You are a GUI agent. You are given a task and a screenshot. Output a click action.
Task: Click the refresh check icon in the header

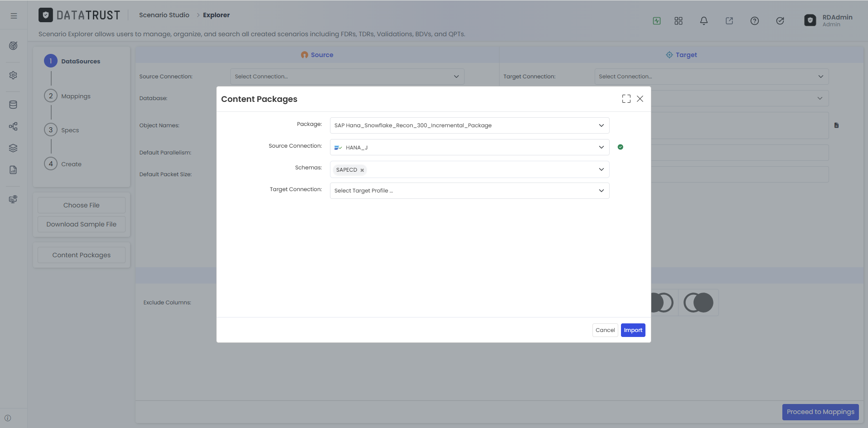click(780, 21)
